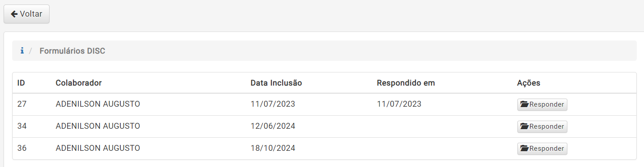Image resolution: width=644 pixels, height=167 pixels.
Task: Select the 12/06/2024 inclusion date cell
Action: [x=273, y=126]
